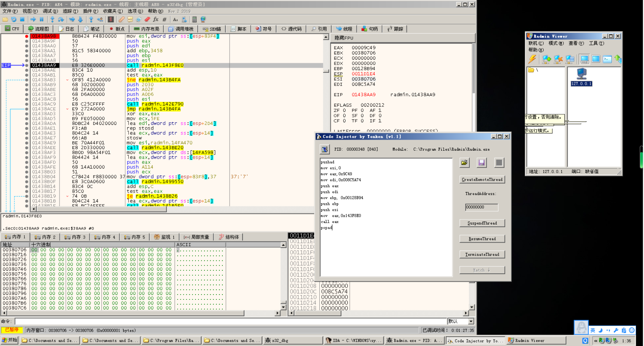Click the Watch dropdown button in Code Injector
The image size is (644, 346).
pos(482,270)
